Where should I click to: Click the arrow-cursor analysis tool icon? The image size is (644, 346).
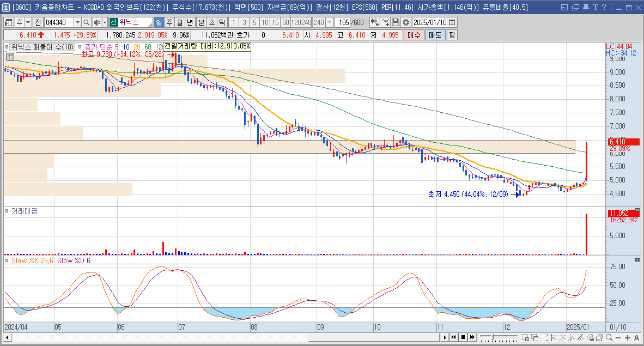(553, 338)
